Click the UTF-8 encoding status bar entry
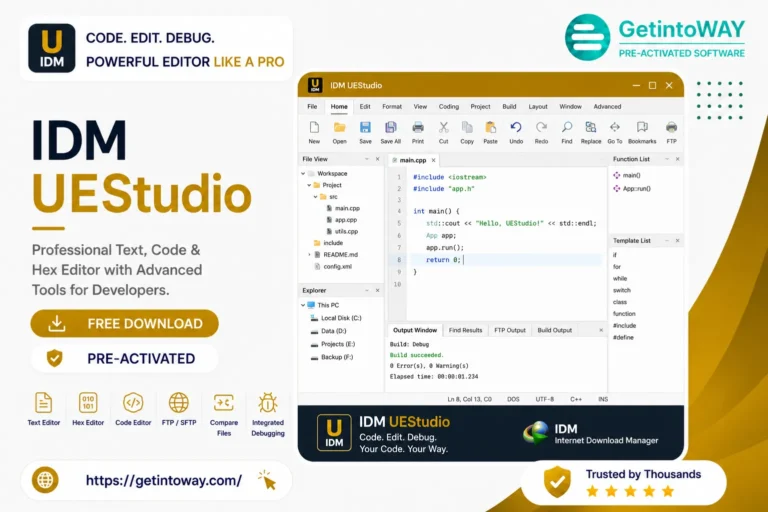The width and height of the screenshot is (768, 512). pyautogui.click(x=545, y=399)
